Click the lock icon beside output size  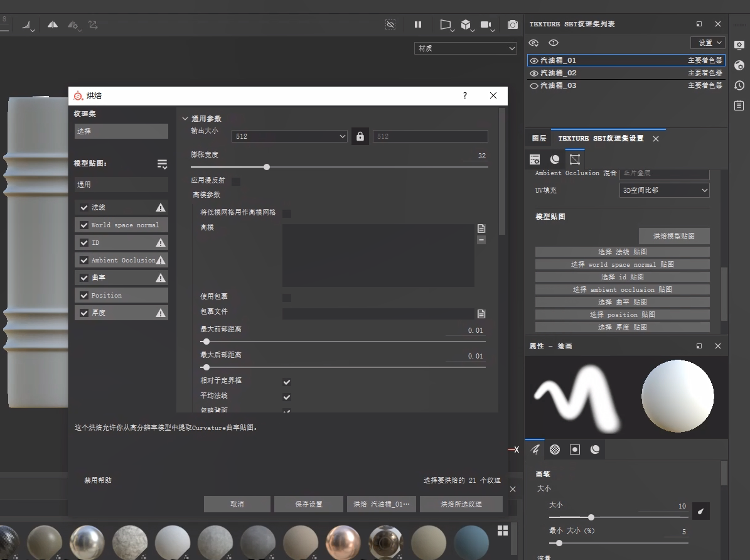tap(360, 136)
